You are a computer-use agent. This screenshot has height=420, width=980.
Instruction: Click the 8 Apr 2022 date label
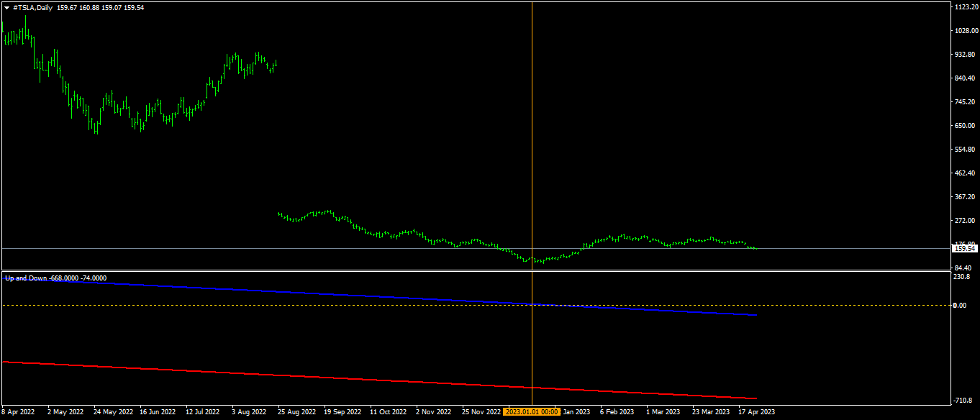click(x=18, y=412)
